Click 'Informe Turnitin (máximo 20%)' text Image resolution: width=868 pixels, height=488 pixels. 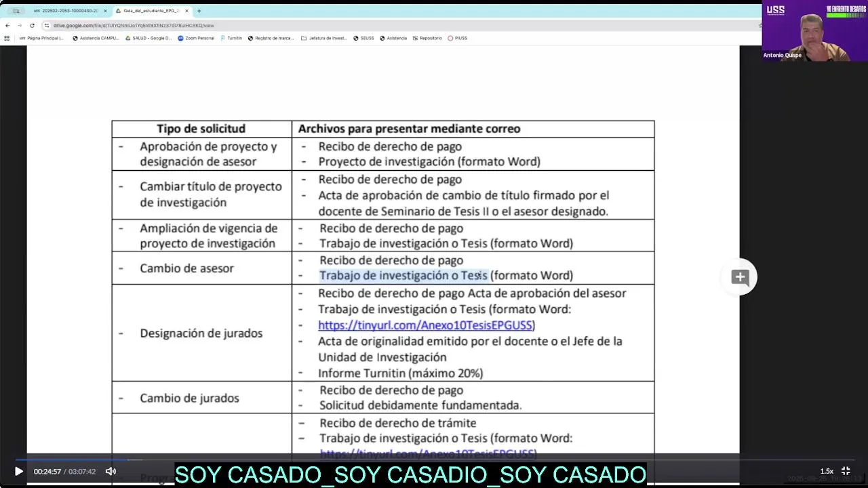(401, 373)
